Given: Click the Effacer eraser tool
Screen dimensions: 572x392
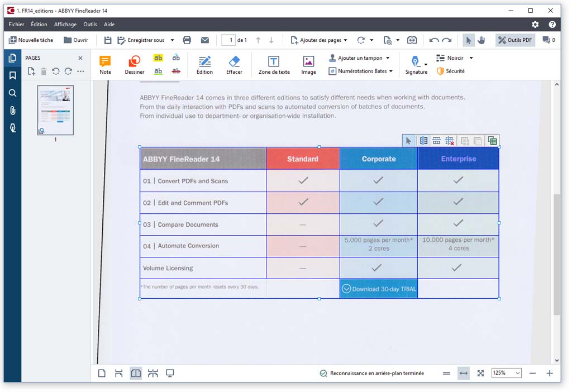Looking at the screenshot, I should [x=234, y=65].
